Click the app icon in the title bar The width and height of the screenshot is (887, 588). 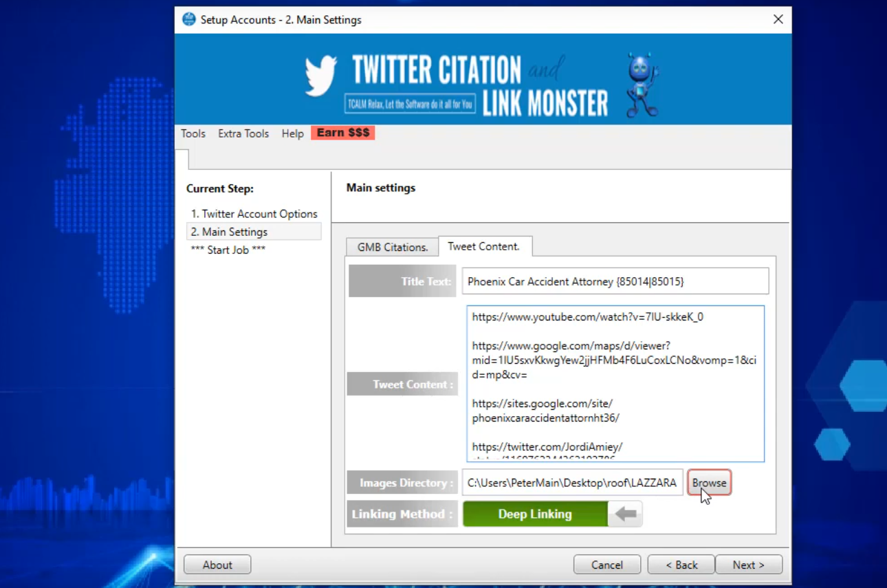[x=188, y=19]
